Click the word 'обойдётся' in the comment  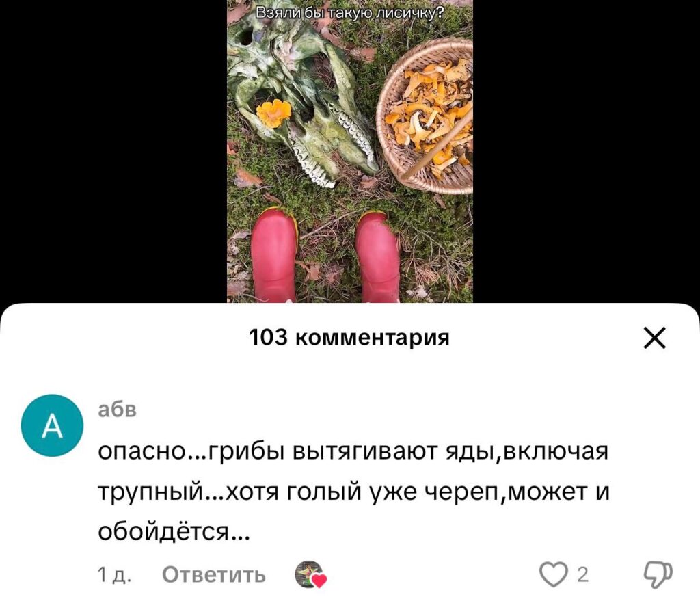pos(163,531)
